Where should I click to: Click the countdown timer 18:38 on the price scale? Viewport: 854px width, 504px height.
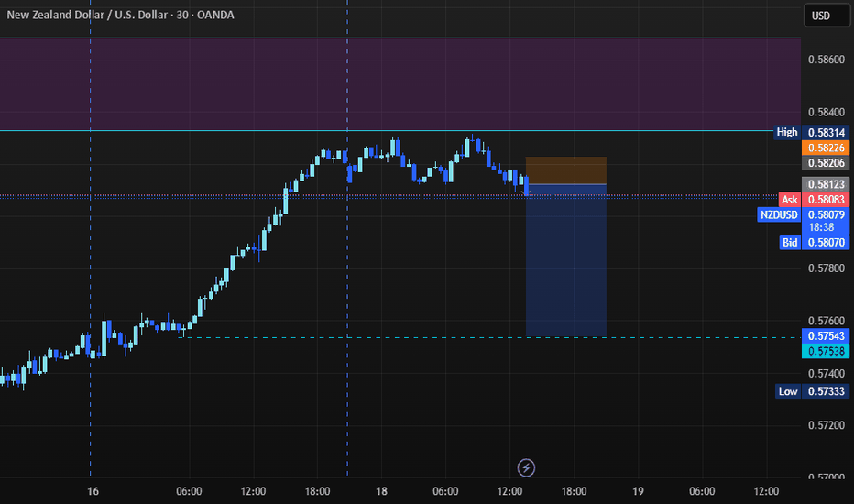821,227
